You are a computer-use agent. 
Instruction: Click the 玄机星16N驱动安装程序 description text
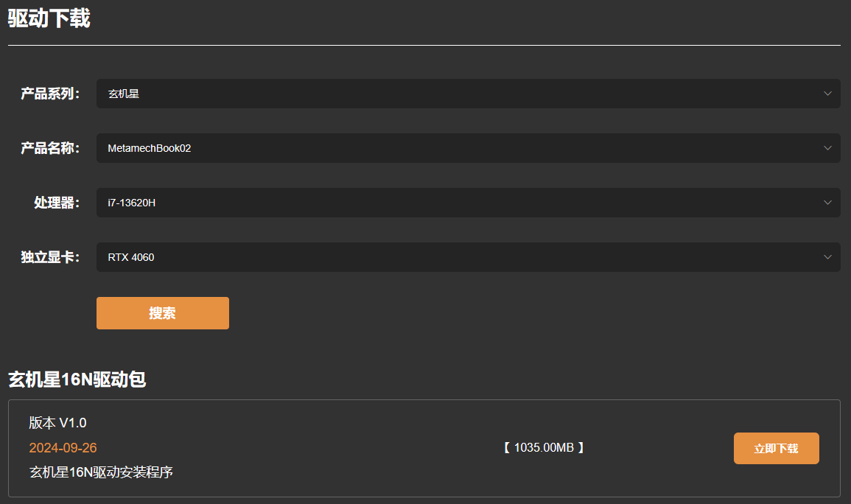point(101,472)
